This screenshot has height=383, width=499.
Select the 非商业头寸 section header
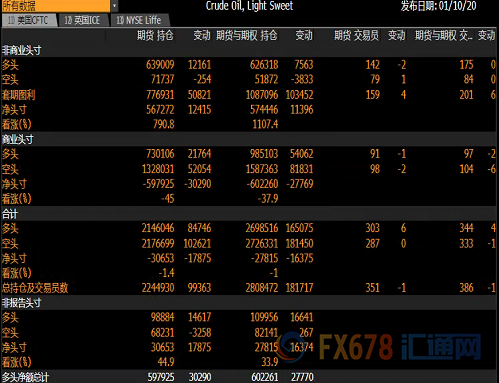(x=22, y=50)
